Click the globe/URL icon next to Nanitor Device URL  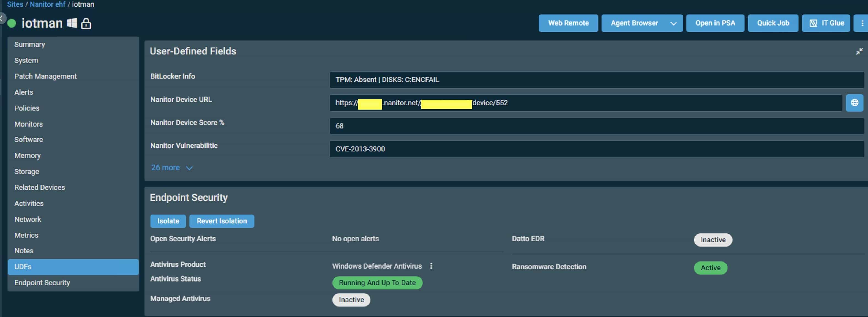tap(854, 103)
